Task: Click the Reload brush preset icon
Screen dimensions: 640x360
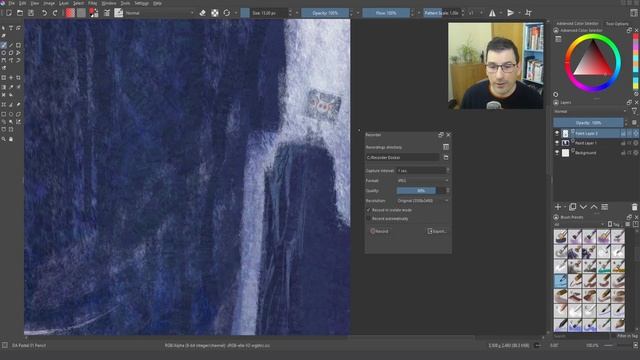Action: click(x=227, y=13)
